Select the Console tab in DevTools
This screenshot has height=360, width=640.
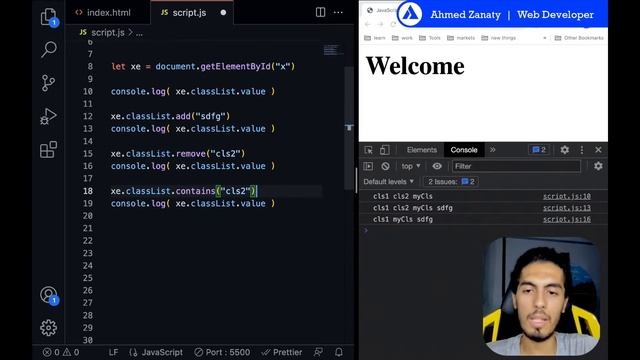pyautogui.click(x=464, y=150)
